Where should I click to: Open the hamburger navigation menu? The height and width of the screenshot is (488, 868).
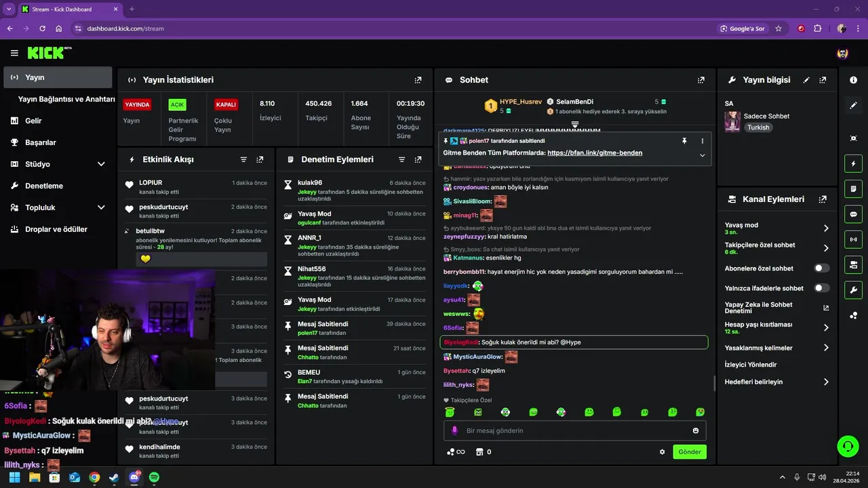14,53
